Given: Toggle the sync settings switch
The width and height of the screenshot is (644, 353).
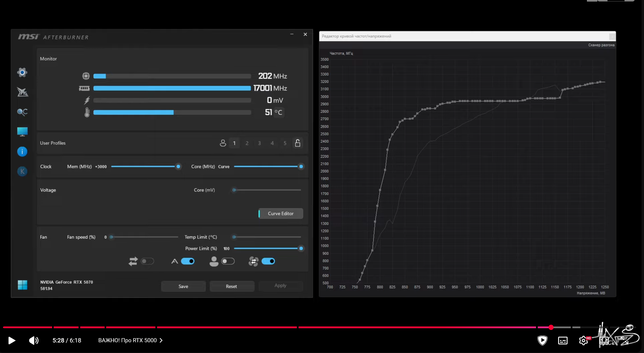Looking at the screenshot, I should 147,261.
